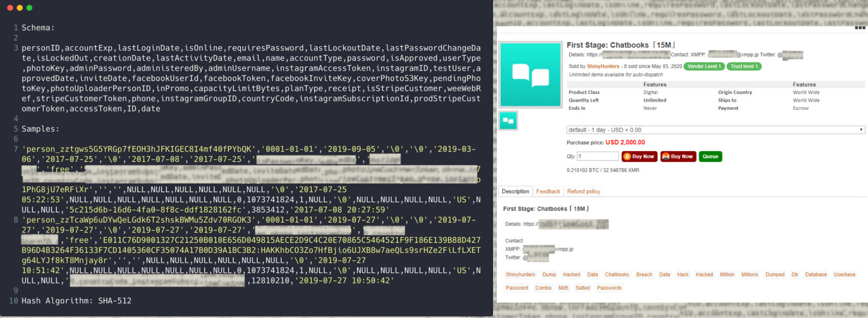Click the Db tag

click(795, 274)
